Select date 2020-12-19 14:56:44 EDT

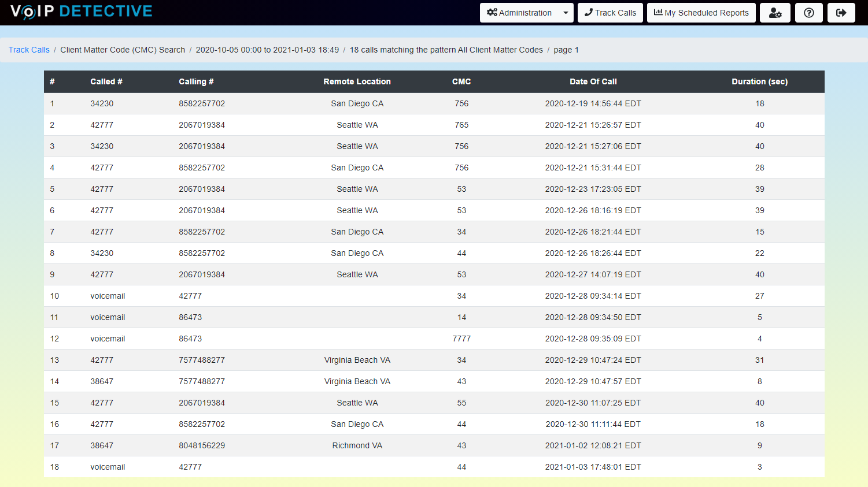tap(593, 103)
